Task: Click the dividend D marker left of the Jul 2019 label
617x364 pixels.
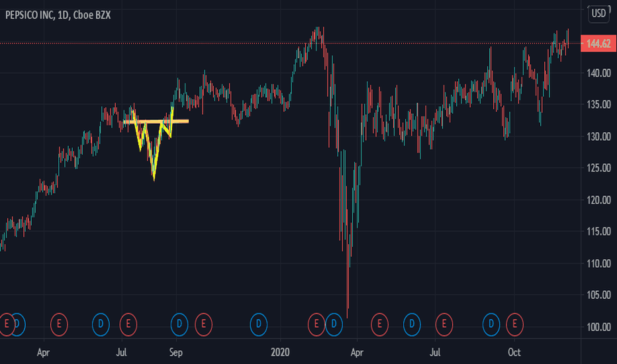Action: click(101, 324)
